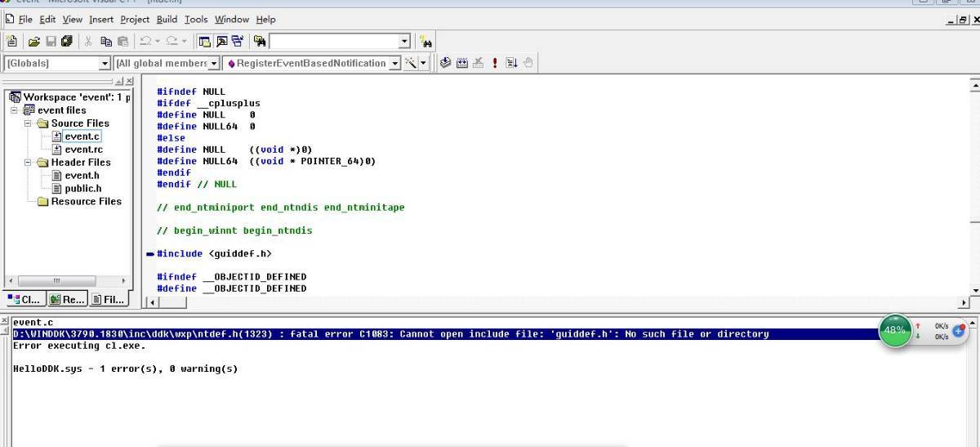This screenshot has width=980, height=447.
Task: Click the HelloDDK.sys error summary line
Action: pyautogui.click(x=125, y=369)
